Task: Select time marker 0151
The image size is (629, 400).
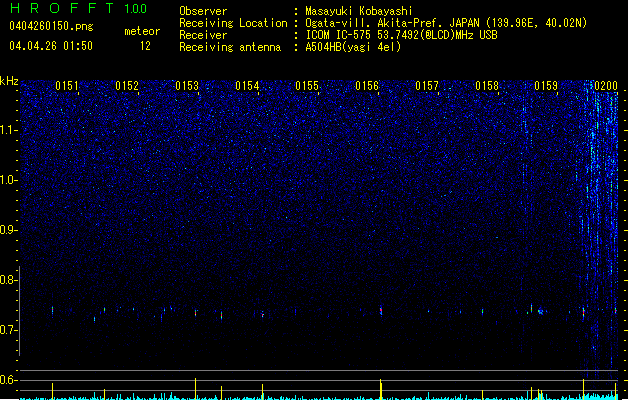Action: coord(67,86)
